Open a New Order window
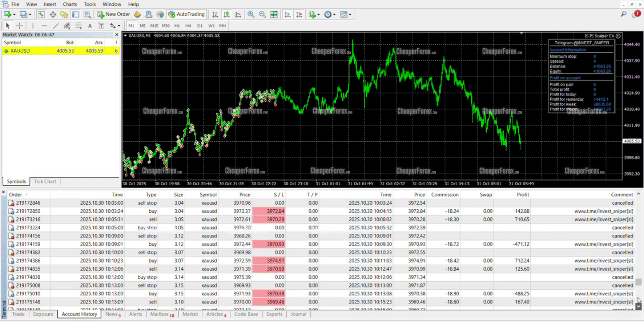The height and width of the screenshot is (322, 644). 113,14
